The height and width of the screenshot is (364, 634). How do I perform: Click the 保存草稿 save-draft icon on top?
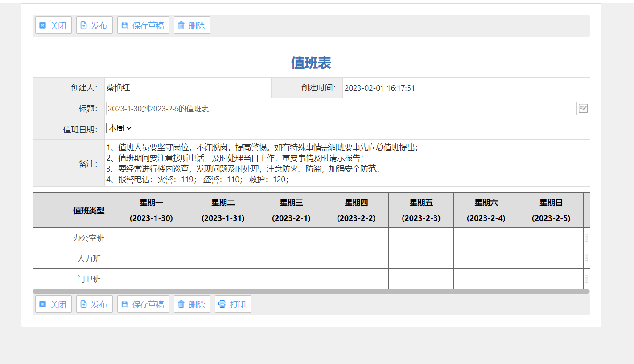tap(125, 25)
